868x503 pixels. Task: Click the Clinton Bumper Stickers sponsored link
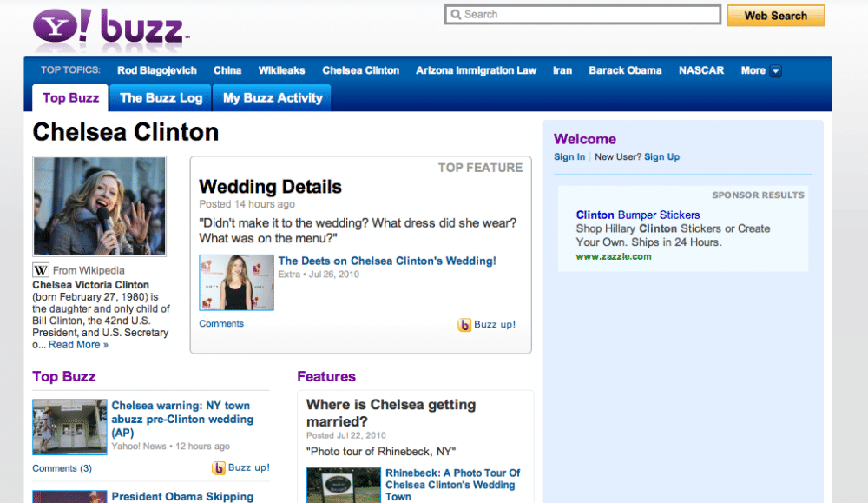point(637,215)
